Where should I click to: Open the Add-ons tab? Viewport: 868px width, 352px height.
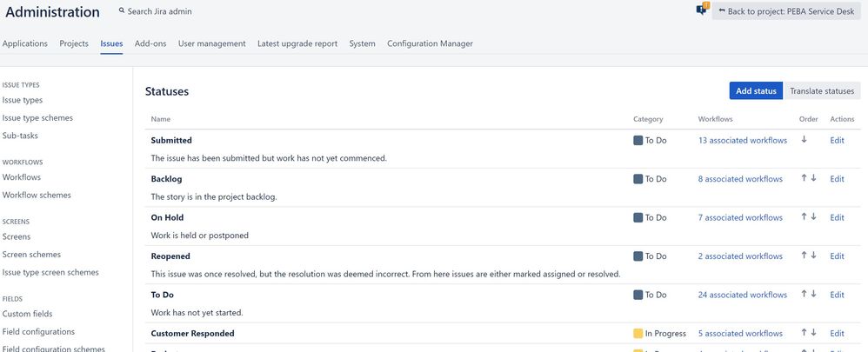[x=150, y=43]
